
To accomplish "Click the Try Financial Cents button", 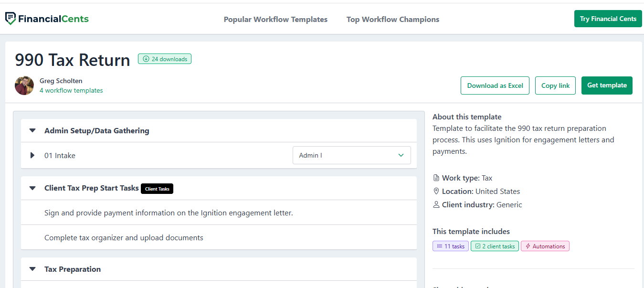I will (608, 19).
